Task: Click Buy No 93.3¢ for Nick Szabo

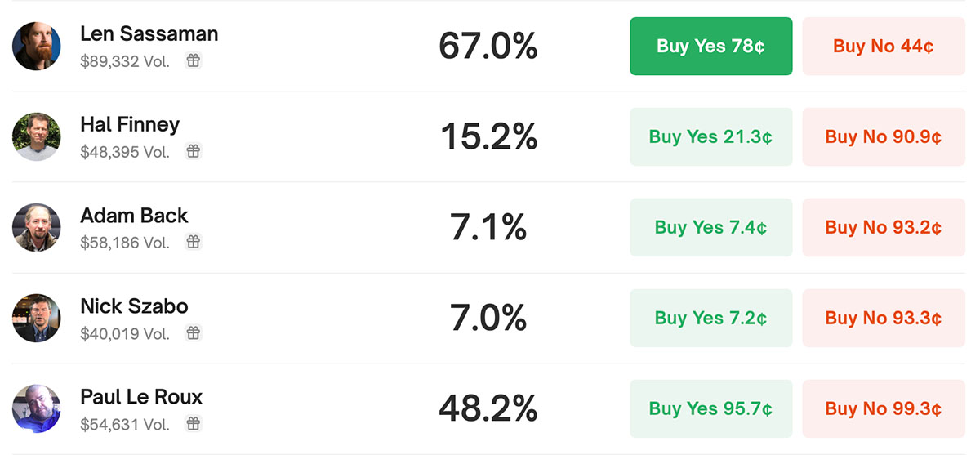Action: tap(884, 318)
